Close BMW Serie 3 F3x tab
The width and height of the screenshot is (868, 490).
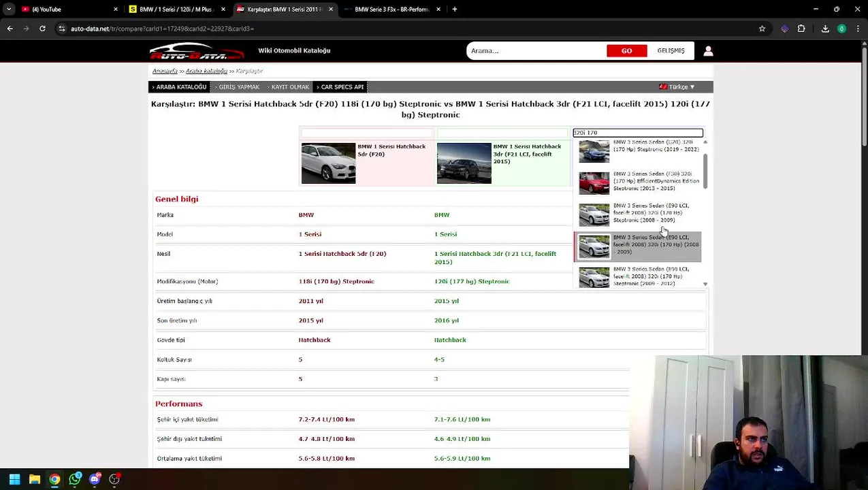pos(438,10)
